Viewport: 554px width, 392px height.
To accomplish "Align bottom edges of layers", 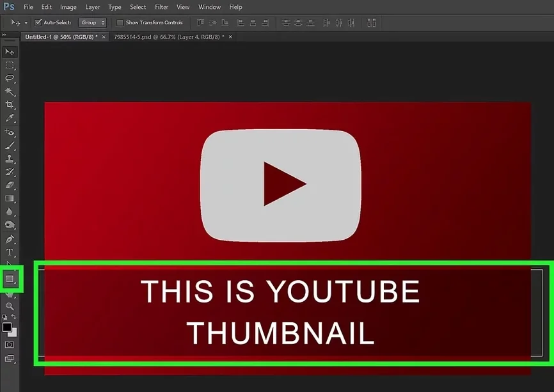I will point(225,23).
